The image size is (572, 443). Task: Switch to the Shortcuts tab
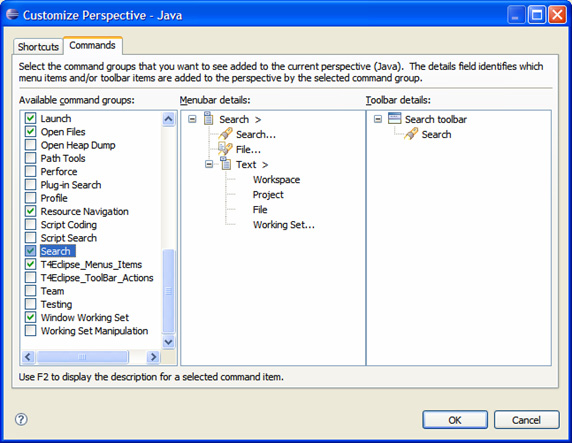click(x=38, y=47)
